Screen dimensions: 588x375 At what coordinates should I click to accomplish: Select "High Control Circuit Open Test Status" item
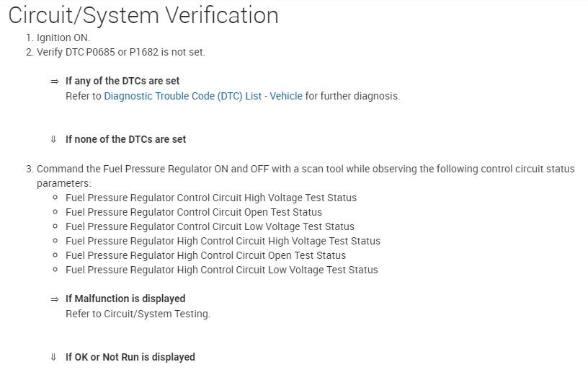click(x=205, y=255)
